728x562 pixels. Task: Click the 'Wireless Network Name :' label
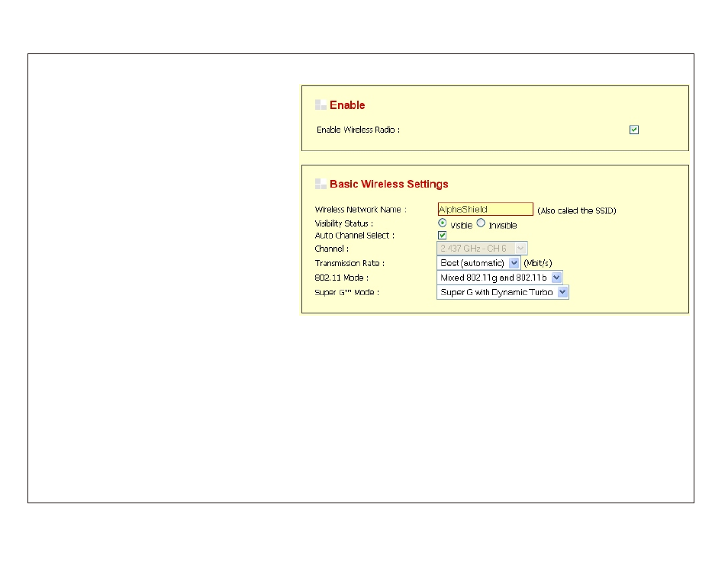pyautogui.click(x=360, y=209)
